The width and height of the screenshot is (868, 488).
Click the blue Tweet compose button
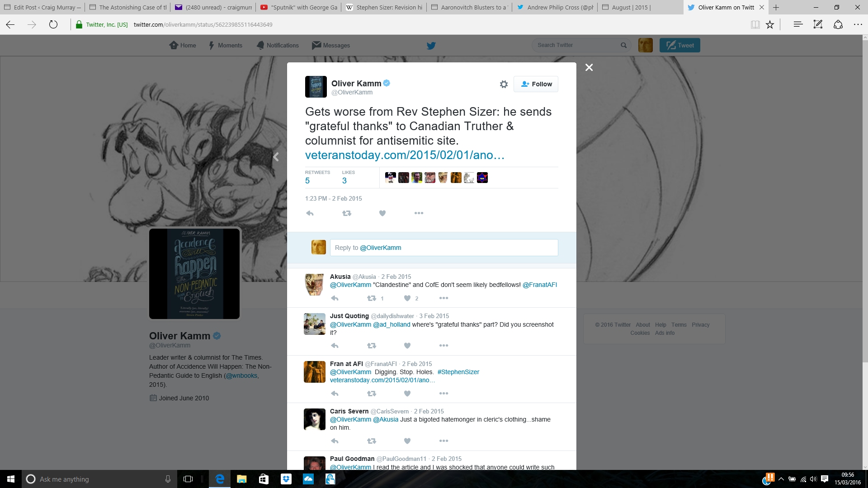(679, 45)
